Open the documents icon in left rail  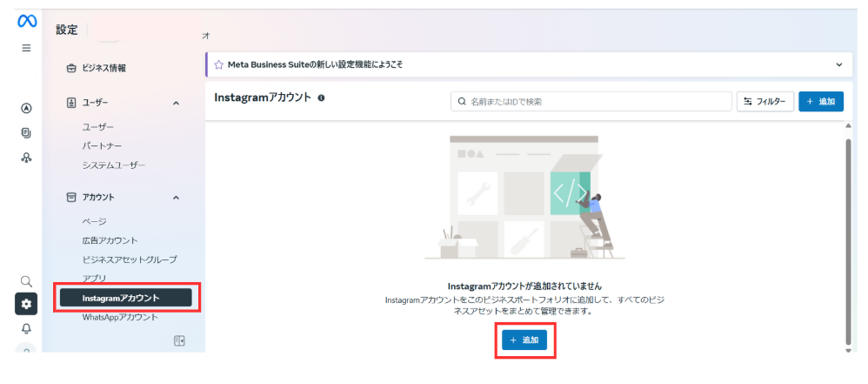26,132
